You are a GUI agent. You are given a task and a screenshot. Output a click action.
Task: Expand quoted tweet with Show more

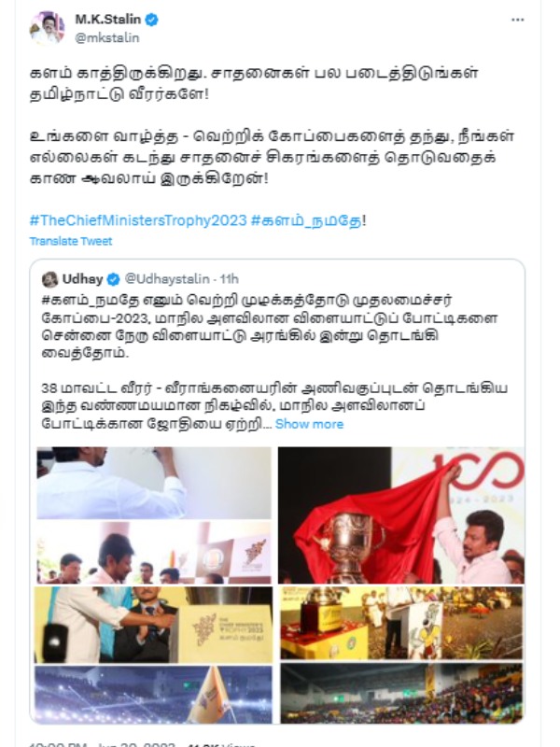309,424
